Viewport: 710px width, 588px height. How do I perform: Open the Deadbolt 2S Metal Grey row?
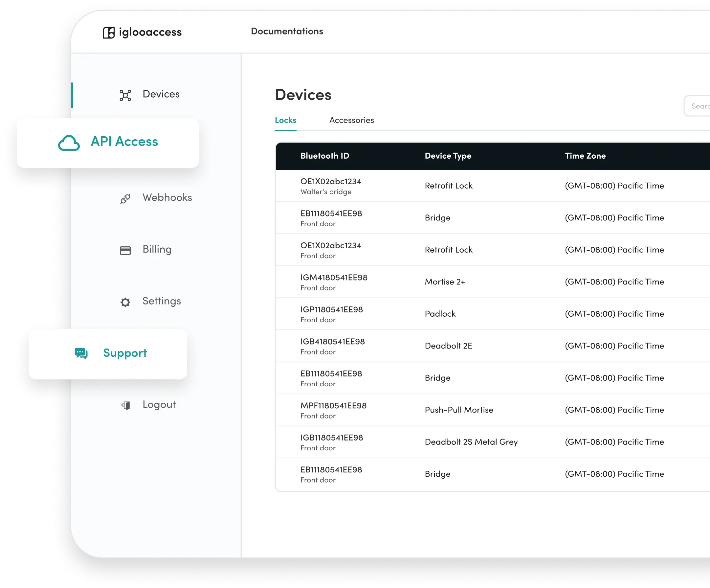tap(471, 442)
